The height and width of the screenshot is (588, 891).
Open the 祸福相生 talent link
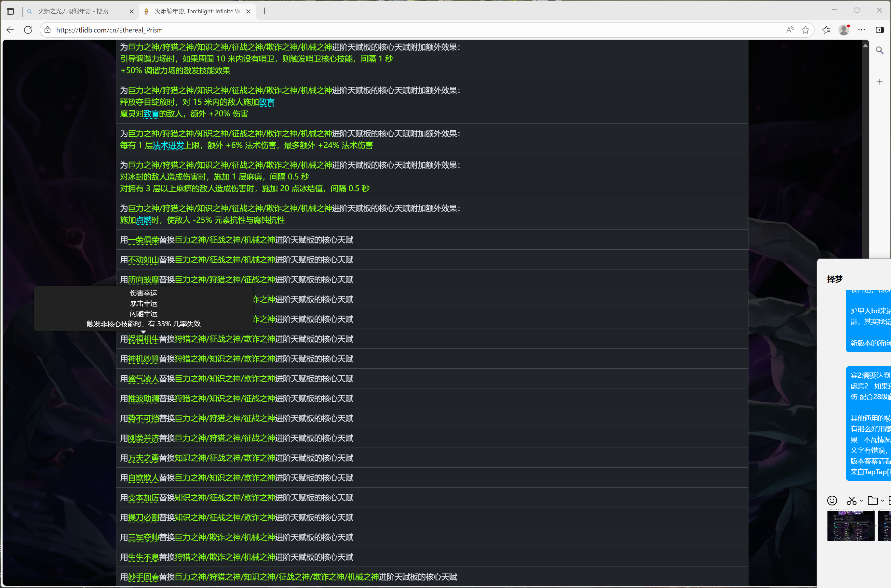[143, 339]
